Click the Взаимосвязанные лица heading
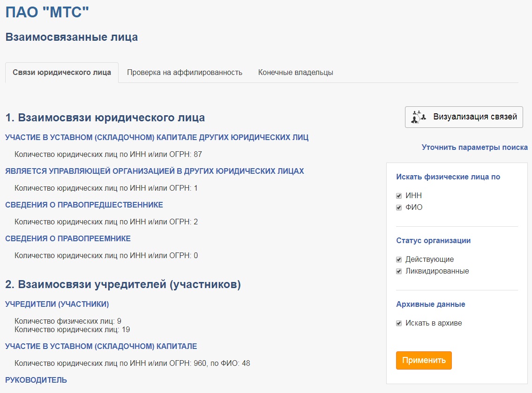Screen dimensions: 532x393 point(72,37)
